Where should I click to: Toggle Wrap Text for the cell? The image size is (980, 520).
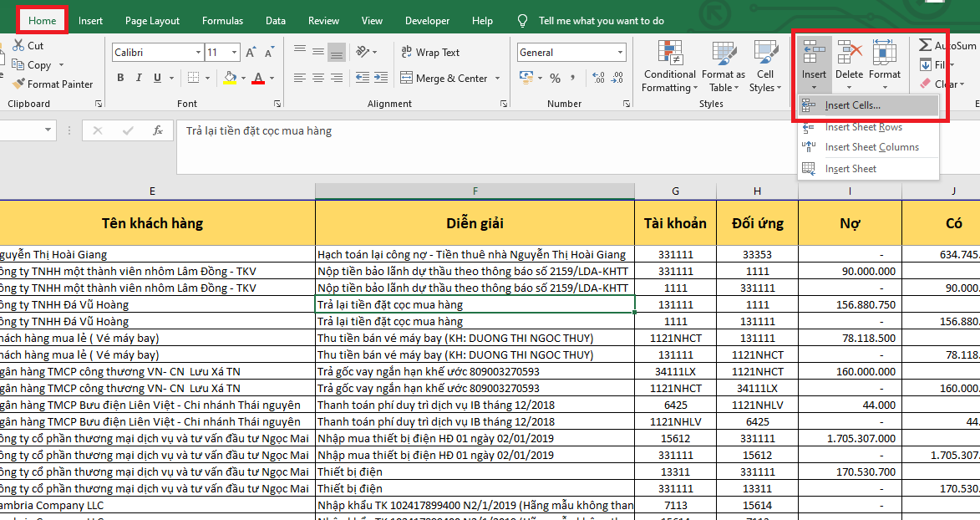(429, 53)
